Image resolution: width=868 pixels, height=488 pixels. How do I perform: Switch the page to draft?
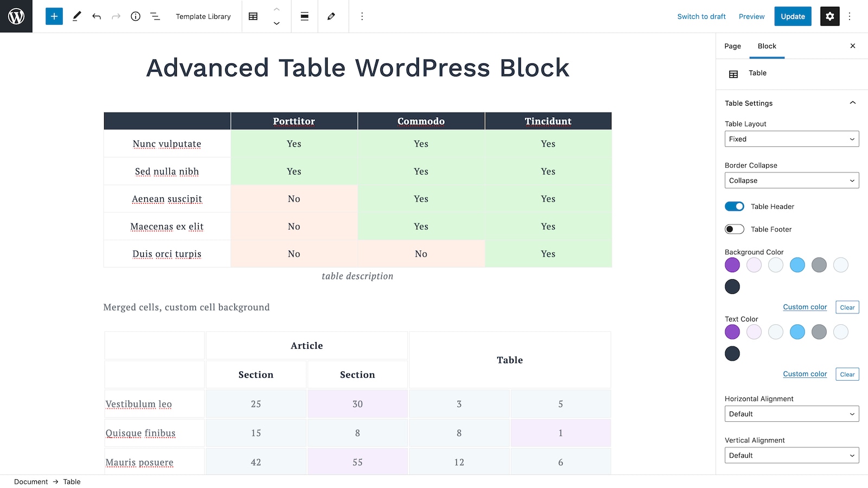click(x=701, y=16)
